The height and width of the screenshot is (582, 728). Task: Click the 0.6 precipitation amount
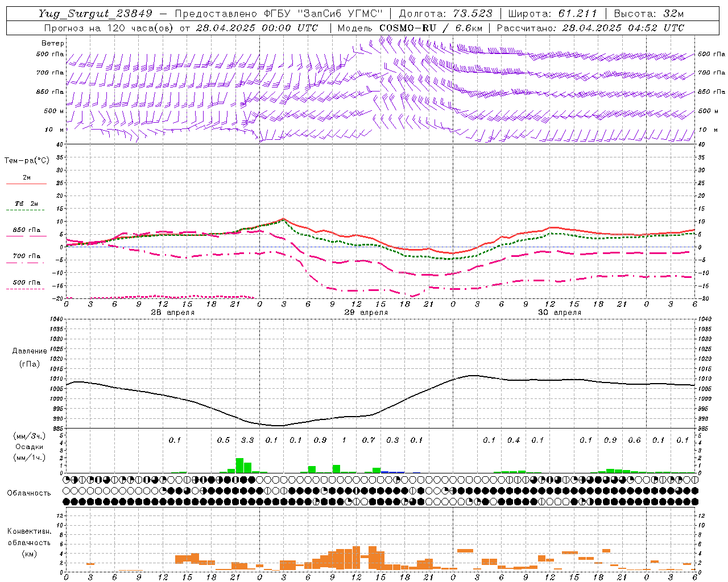tap(634, 440)
